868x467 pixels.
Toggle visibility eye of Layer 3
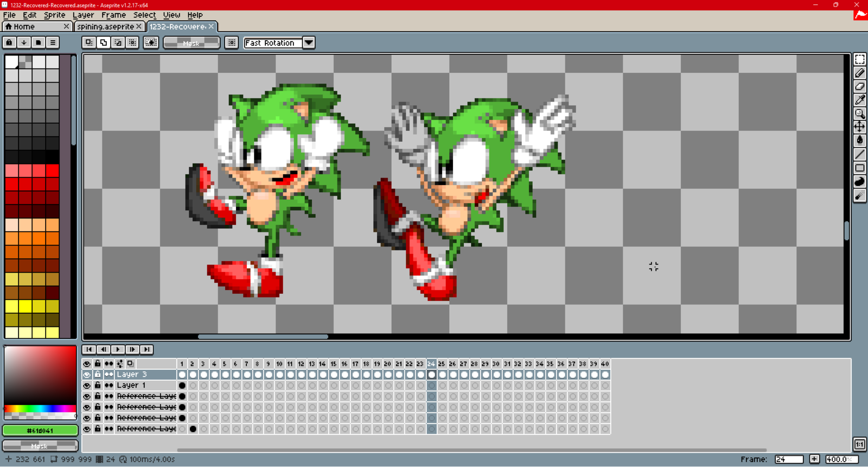(x=87, y=374)
